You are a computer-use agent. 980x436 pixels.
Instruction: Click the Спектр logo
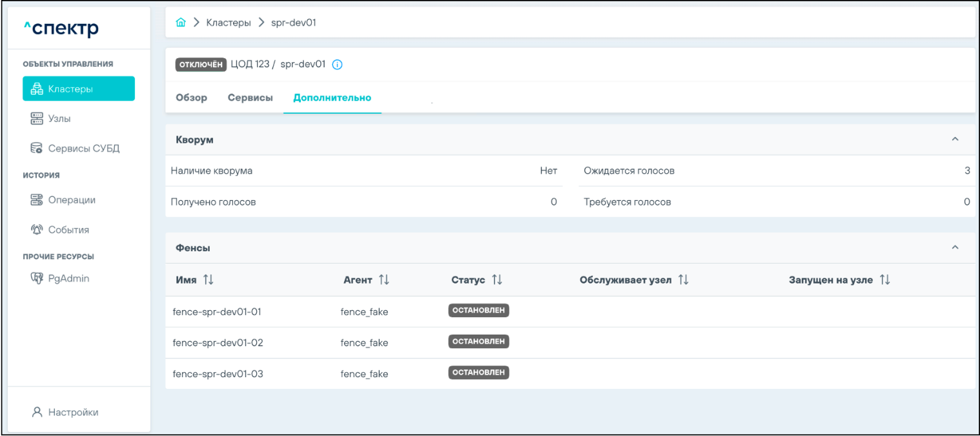click(61, 28)
